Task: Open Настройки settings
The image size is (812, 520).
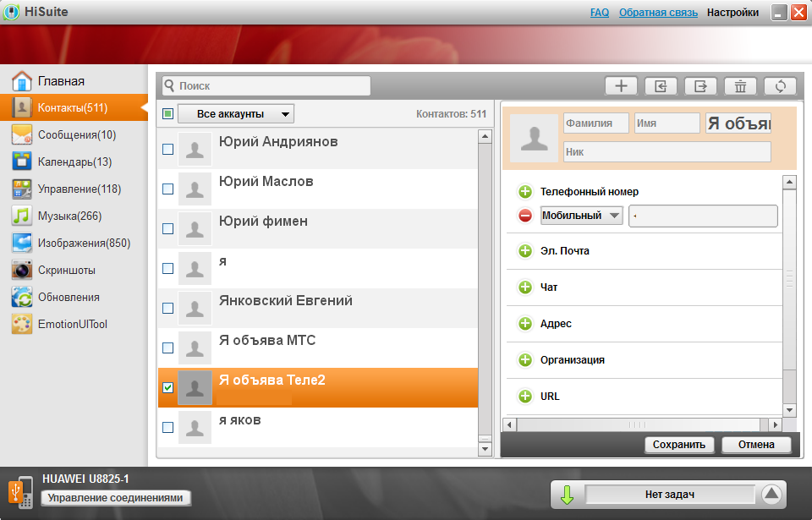Action: tap(732, 13)
